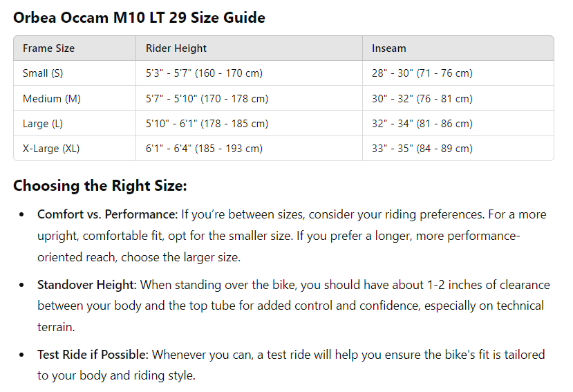573x392 pixels.
Task: Click the Frame Size column header
Action: point(48,48)
